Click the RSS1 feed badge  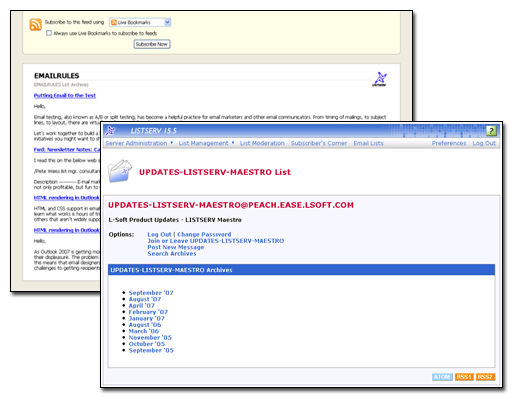pyautogui.click(x=464, y=377)
